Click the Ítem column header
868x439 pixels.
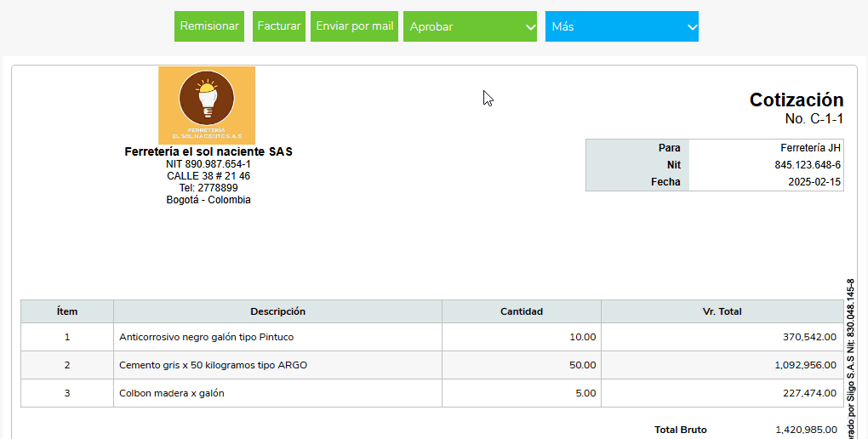pyautogui.click(x=67, y=311)
